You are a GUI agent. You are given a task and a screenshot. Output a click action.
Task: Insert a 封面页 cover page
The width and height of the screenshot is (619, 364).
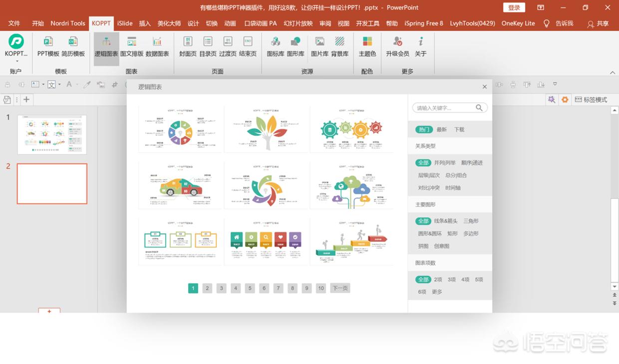[x=188, y=46]
